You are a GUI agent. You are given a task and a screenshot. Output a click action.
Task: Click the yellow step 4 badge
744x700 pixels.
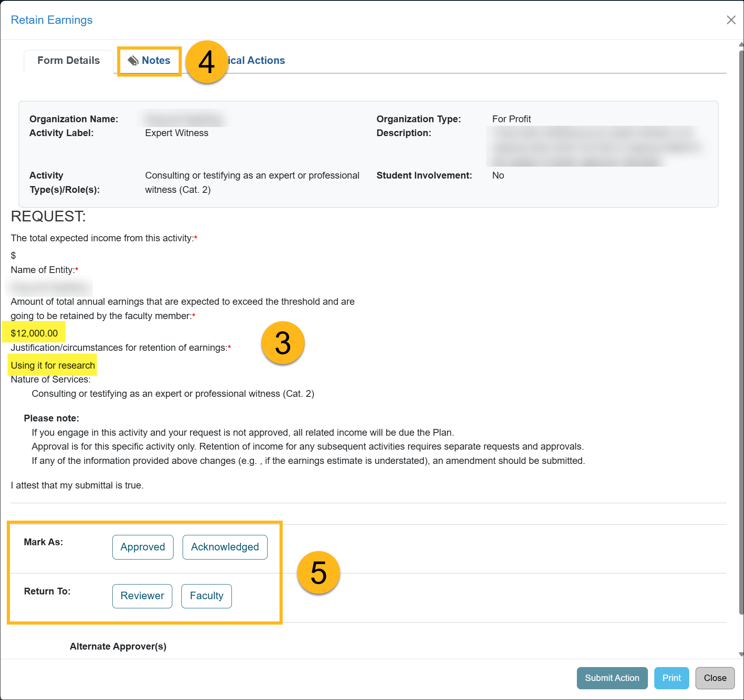pos(206,62)
